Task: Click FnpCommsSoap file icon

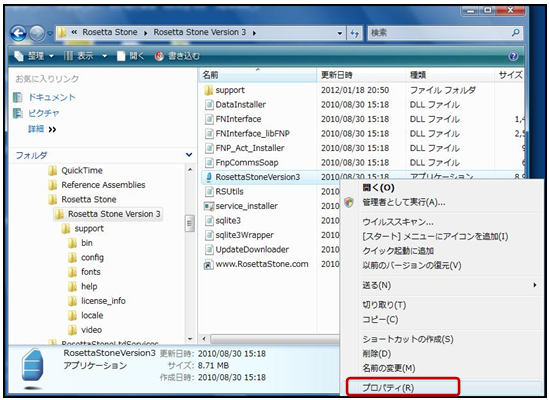Action: (x=209, y=163)
